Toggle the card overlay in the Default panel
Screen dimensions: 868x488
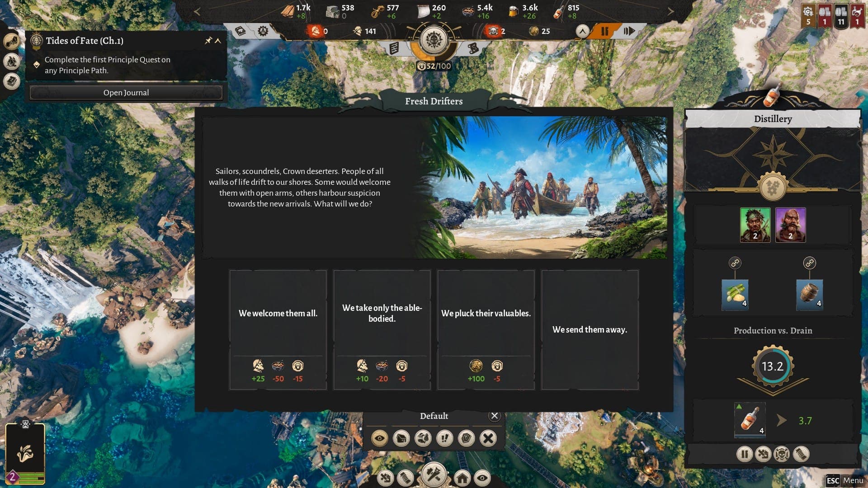point(467,438)
